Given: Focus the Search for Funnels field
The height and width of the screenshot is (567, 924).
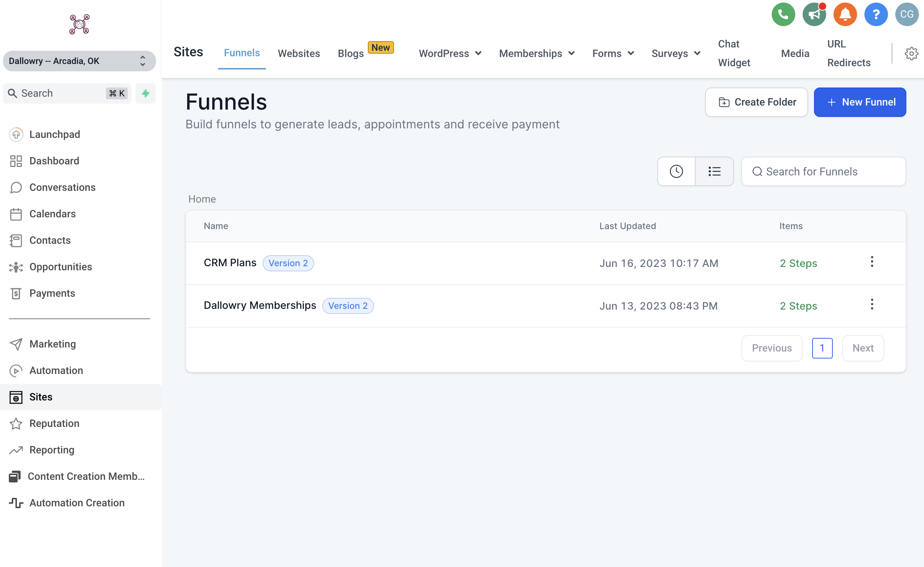Looking at the screenshot, I should 823,171.
